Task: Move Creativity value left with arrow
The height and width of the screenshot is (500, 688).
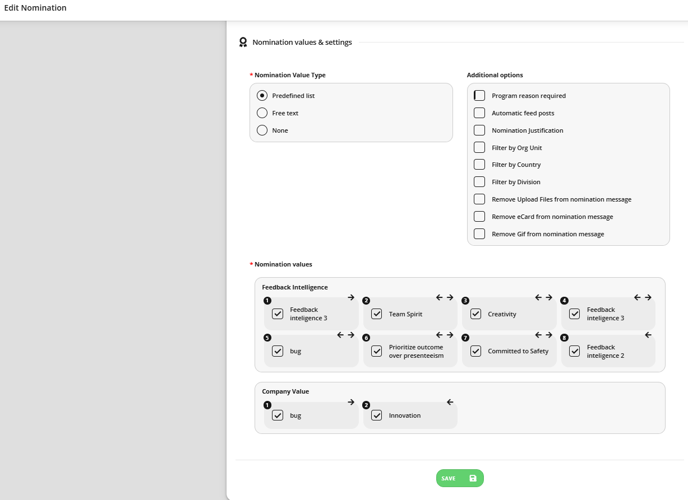Action: click(x=538, y=297)
